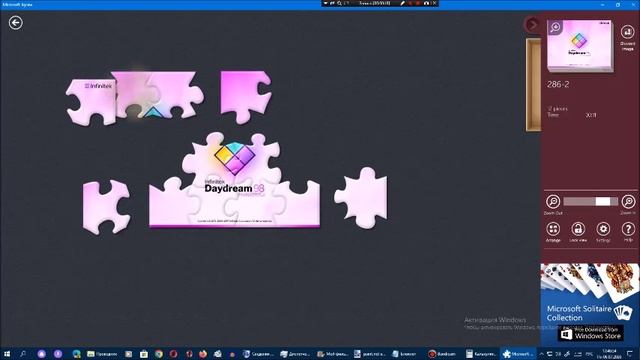Select the loose piece right of Daydream block
640x360 pixels.
[x=361, y=198]
